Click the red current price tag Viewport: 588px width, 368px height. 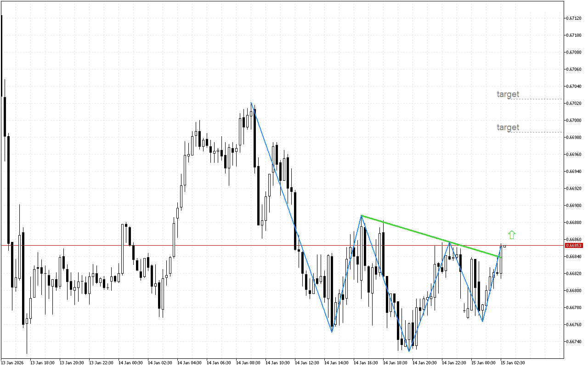pyautogui.click(x=574, y=246)
